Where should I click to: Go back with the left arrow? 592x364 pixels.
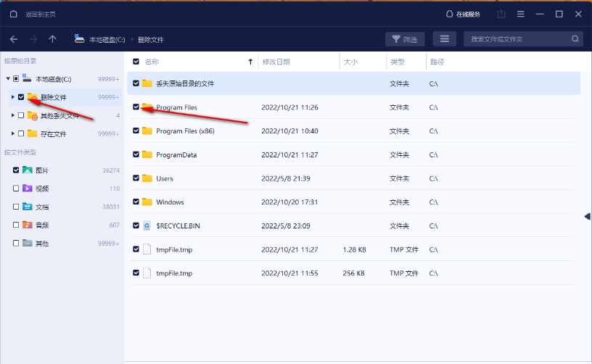click(14, 39)
